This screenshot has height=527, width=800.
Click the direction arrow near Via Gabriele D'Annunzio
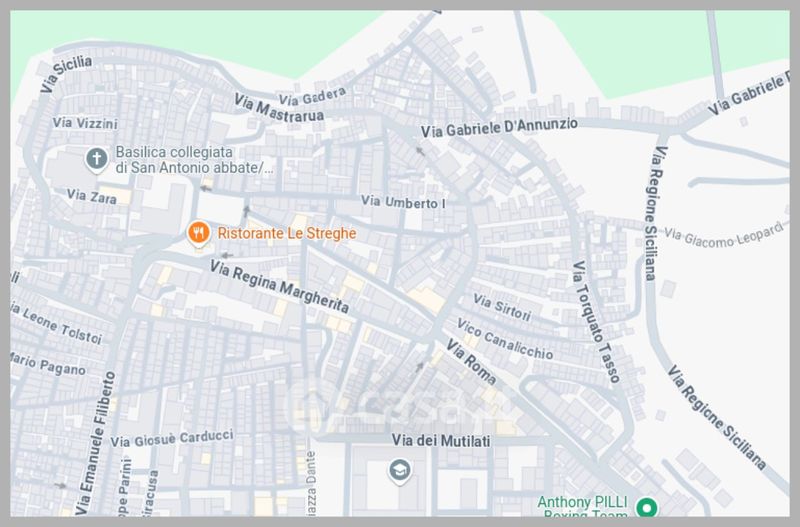[x=420, y=151]
